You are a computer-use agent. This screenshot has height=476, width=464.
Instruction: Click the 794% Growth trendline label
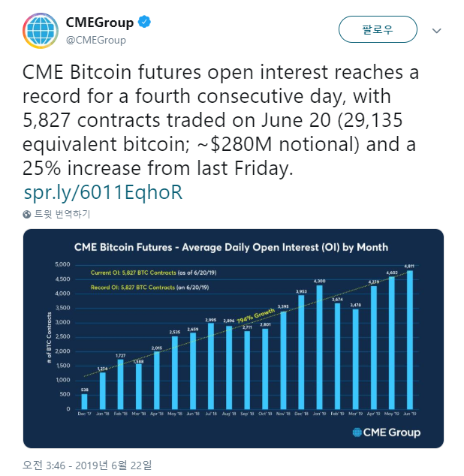coord(256,316)
